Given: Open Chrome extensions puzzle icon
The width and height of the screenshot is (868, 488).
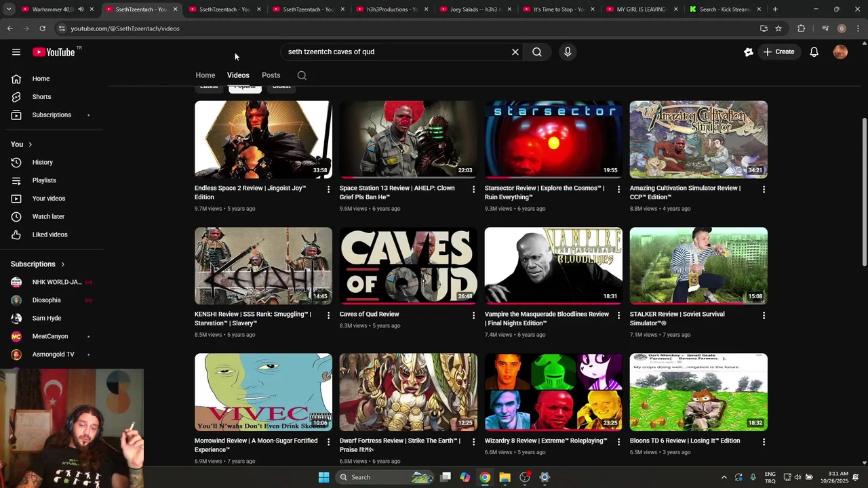Looking at the screenshot, I should pos(801,28).
